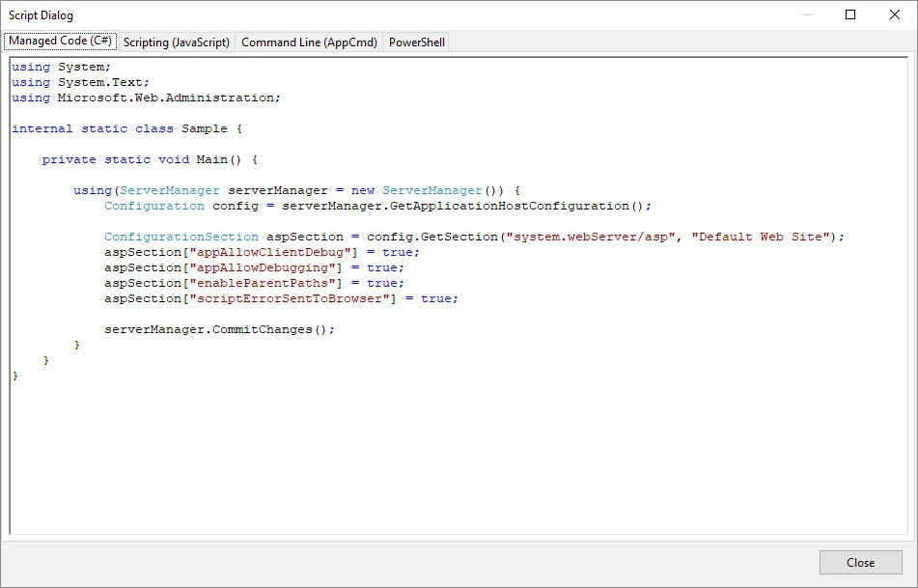Click the "serverManager.CommitChanges();" line
The width and height of the screenshot is (918, 588).
click(x=219, y=330)
